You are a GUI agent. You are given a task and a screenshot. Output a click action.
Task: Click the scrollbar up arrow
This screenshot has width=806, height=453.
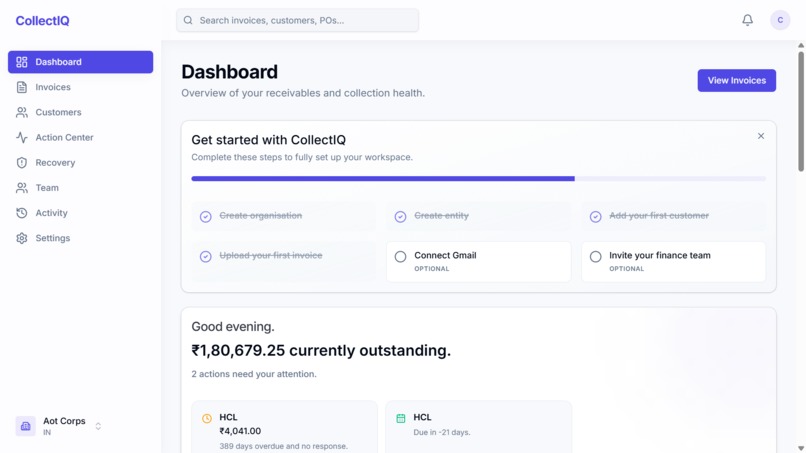click(x=801, y=45)
